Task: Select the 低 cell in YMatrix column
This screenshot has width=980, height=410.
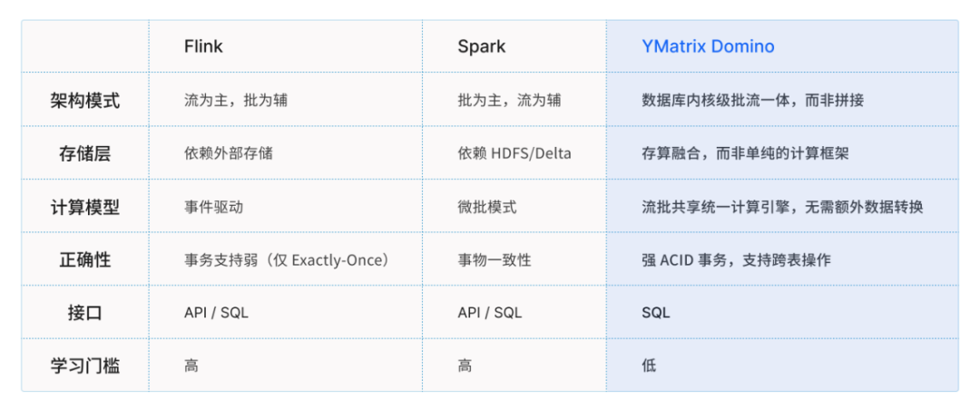Action: tap(649, 366)
